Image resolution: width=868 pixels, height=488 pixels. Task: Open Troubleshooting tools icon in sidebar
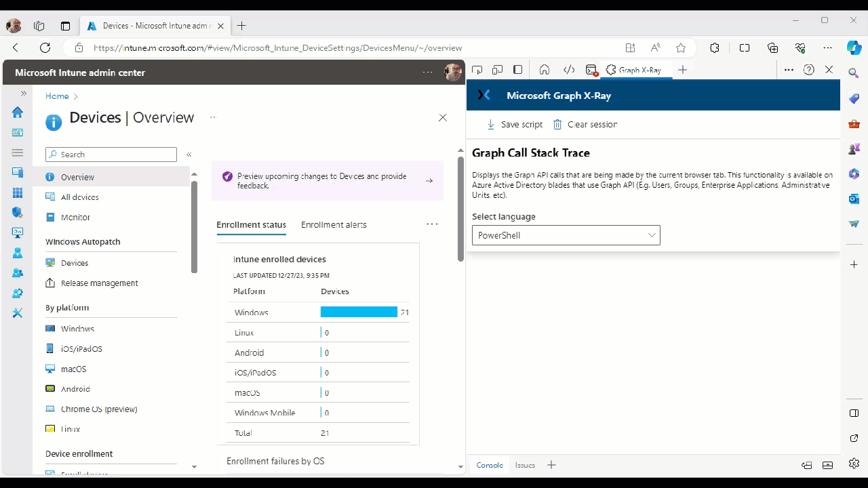pos(18,313)
